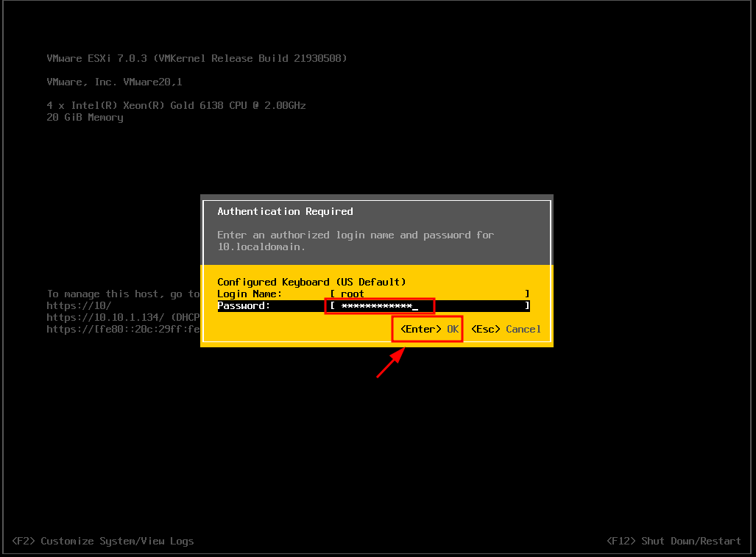Image resolution: width=756 pixels, height=557 pixels.
Task: Click the 'To manage this host, go to' text
Action: (123, 294)
